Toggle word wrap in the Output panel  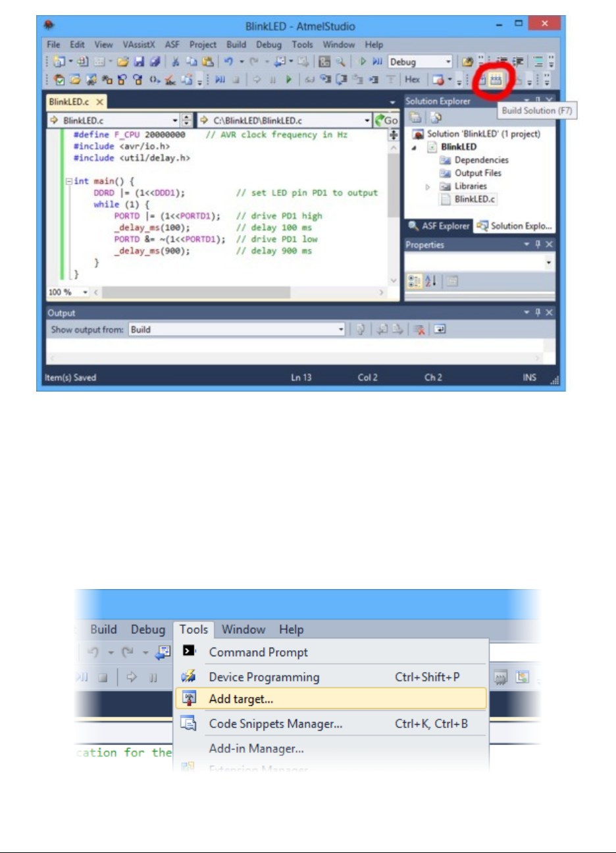pyautogui.click(x=440, y=329)
